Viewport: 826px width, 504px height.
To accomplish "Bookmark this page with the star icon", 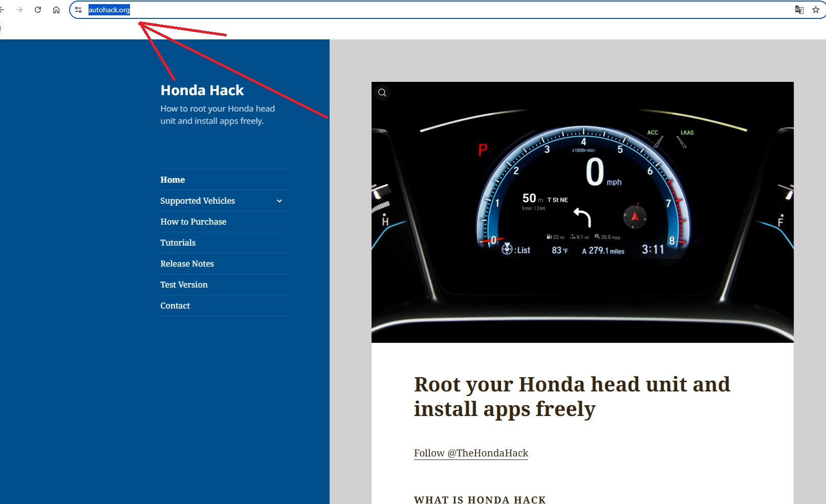I will tap(816, 10).
